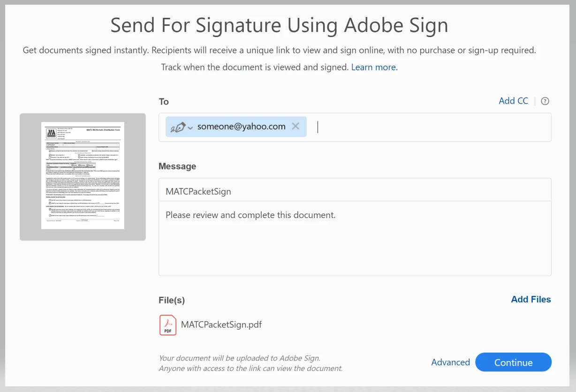Open the document preview thumbnail

[x=83, y=177]
